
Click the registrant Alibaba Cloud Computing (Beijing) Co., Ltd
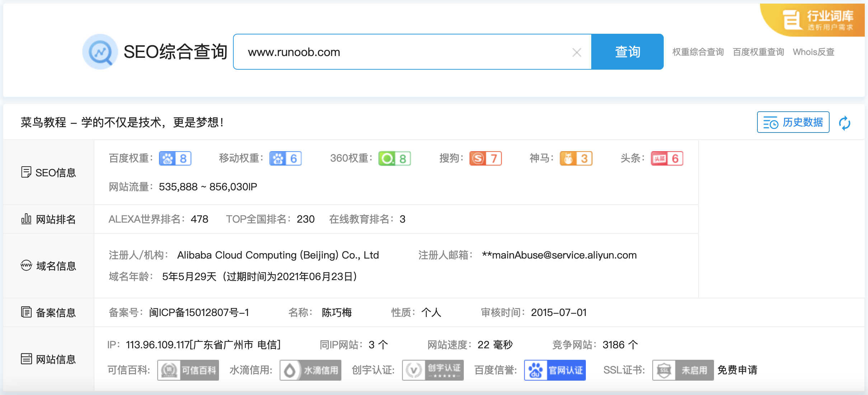click(x=278, y=255)
